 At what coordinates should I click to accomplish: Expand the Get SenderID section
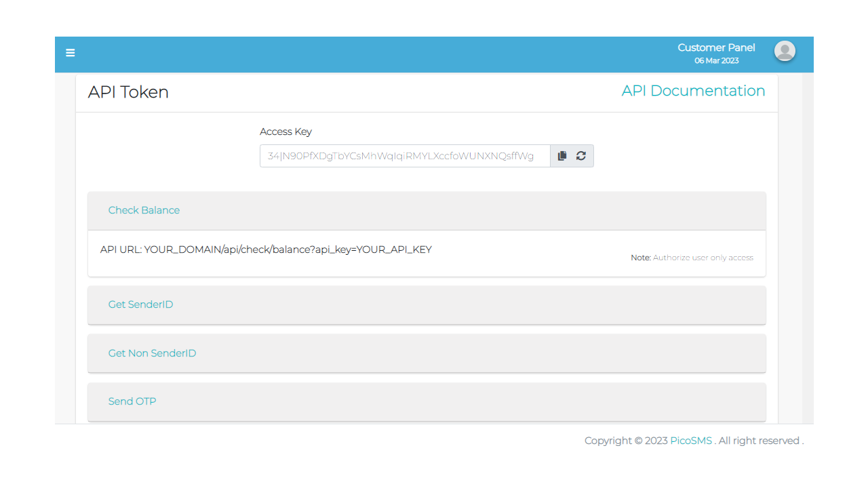140,304
